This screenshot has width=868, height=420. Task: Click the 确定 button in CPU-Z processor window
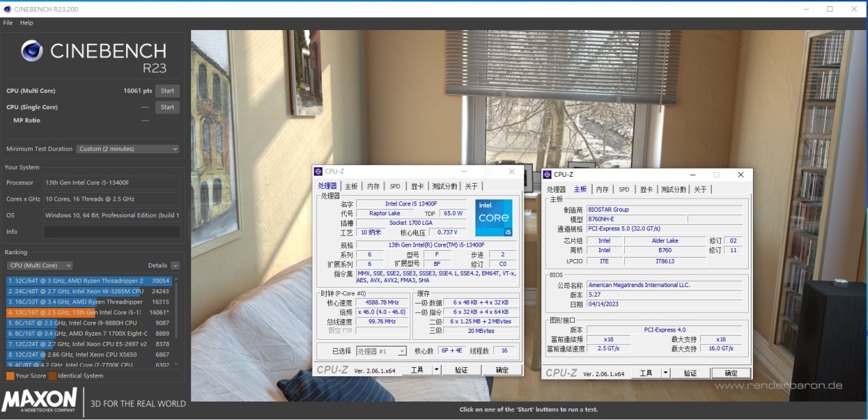[502, 370]
